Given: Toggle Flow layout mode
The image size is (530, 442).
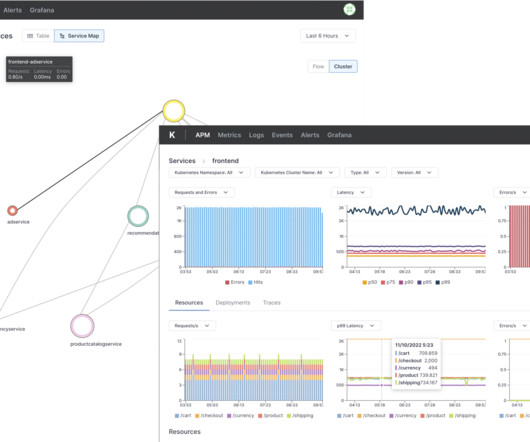Looking at the screenshot, I should 318,67.
